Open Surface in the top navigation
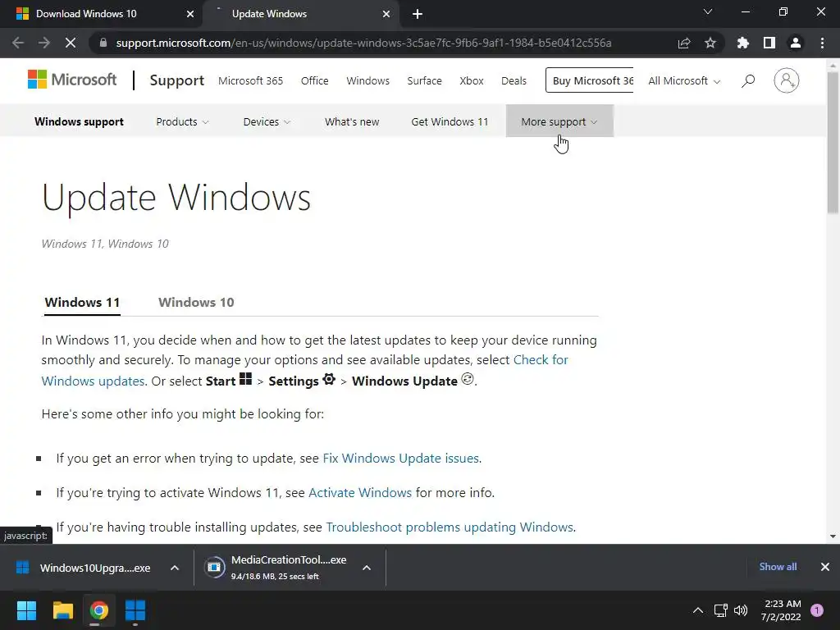The width and height of the screenshot is (840, 630). [424, 81]
